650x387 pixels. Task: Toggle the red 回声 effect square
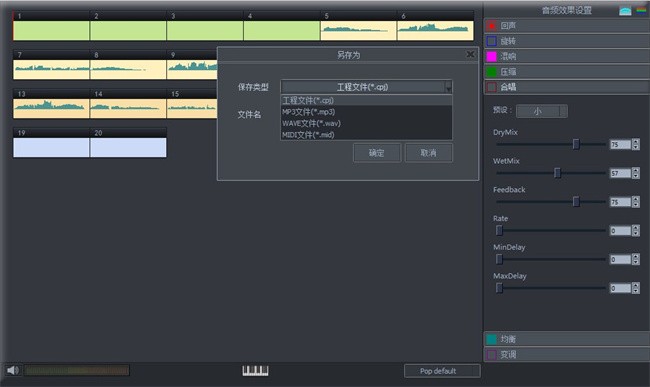tap(492, 26)
